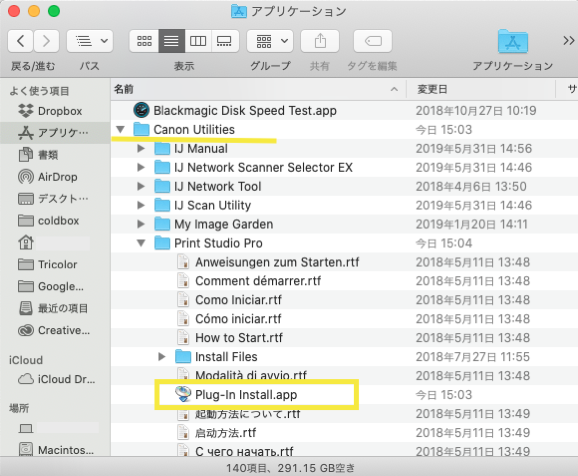Viewport: 578px width, 476px height.
Task: Expand the IJ Scan Utility folder
Action: 141,205
